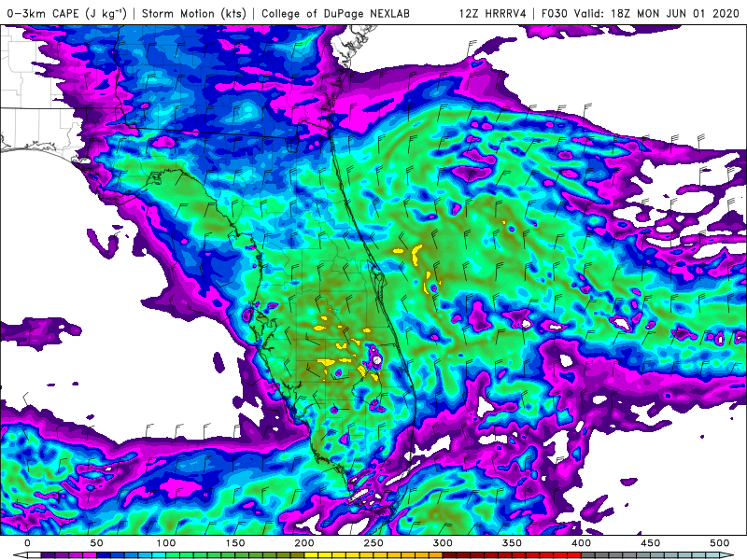Click the "F030 Valid: 18Z MON JUN 01 2020" text
Image resolution: width=747 pixels, height=560 pixels.
(641, 13)
